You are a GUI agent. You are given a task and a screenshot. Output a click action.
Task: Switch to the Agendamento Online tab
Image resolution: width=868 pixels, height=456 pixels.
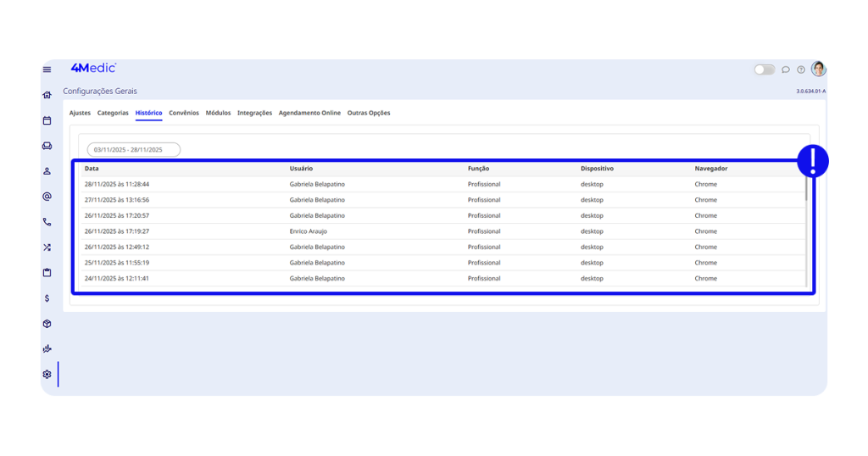click(309, 113)
